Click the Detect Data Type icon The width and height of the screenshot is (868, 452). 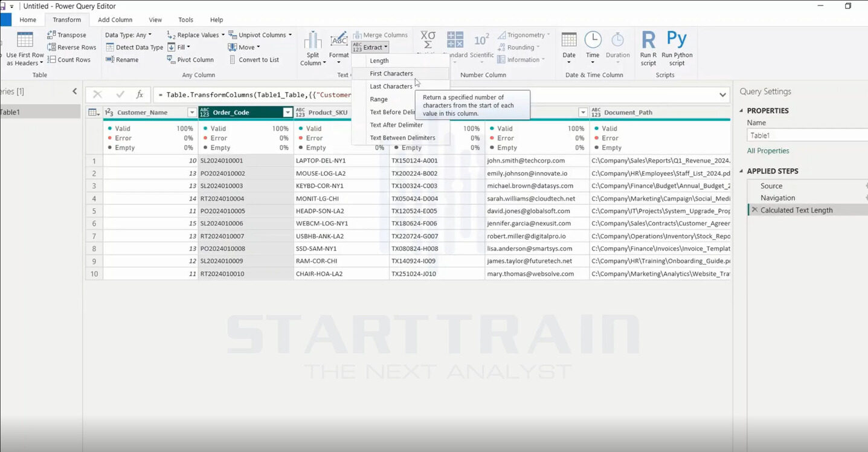[x=110, y=47]
